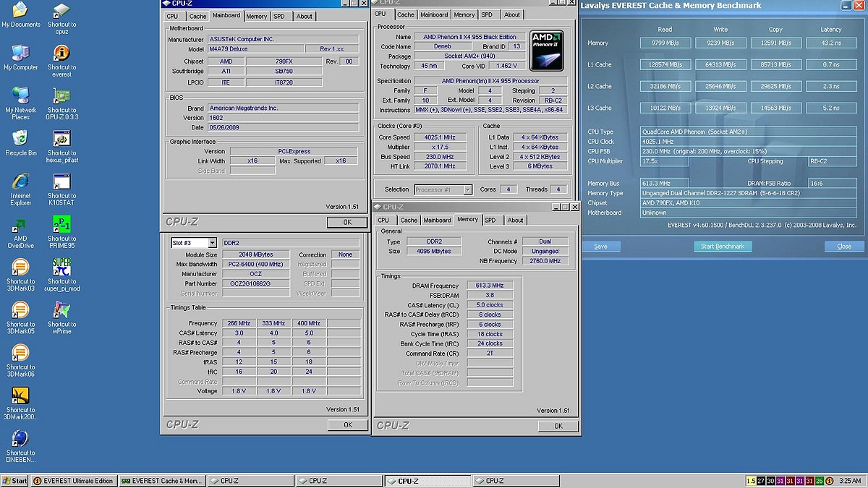
Task: Open the Processor #1 selection dropdown
Action: 467,189
